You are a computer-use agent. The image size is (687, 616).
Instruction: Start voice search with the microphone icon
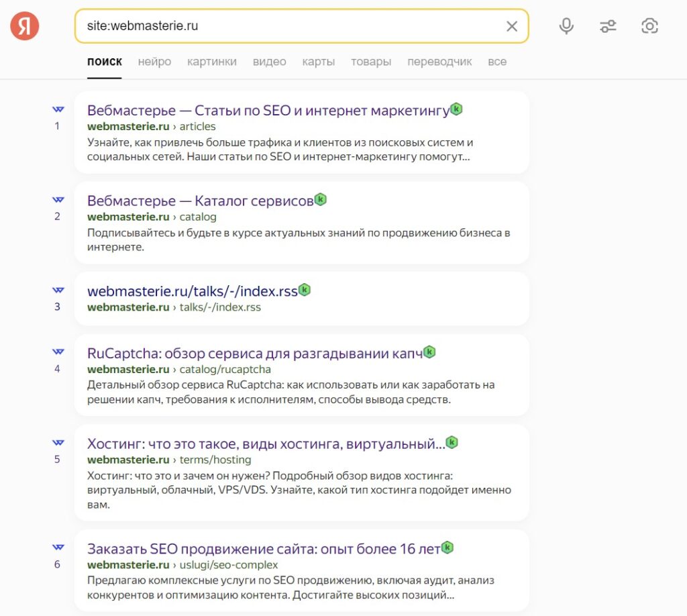[x=566, y=25]
